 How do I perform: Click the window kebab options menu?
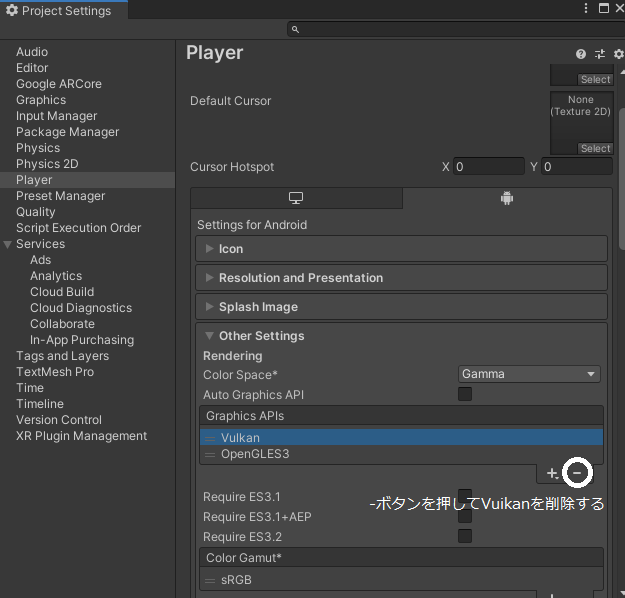[x=586, y=8]
